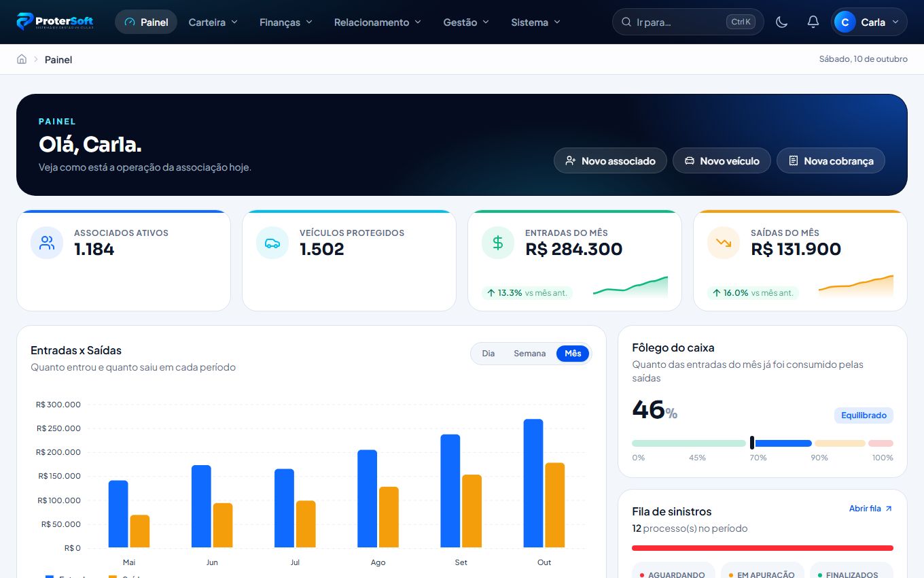924x578 pixels.
Task: Click the Entradas sparkline chart
Action: [x=630, y=287]
